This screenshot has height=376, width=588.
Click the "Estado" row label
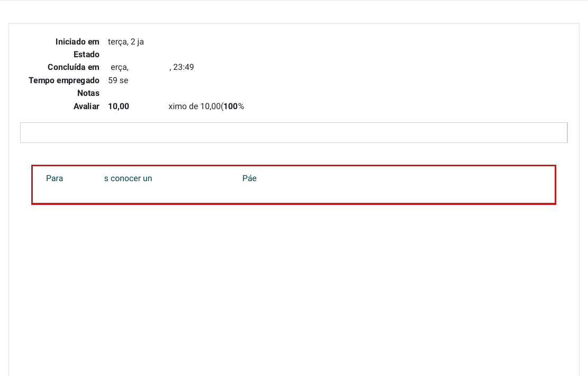86,55
